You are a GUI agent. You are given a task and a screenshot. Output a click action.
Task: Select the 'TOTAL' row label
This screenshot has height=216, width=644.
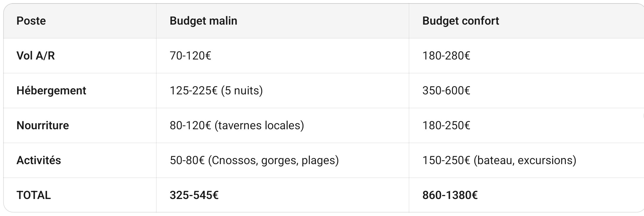pos(34,195)
